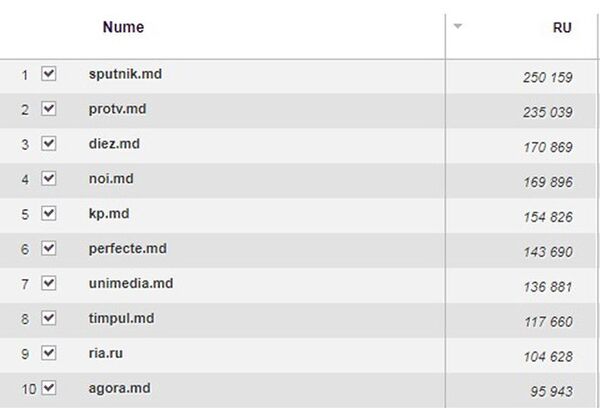Toggle the perfecte.md row checkbox

tap(49, 249)
